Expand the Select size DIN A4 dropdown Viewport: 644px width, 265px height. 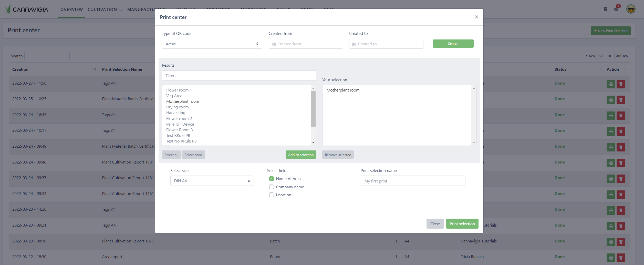212,181
